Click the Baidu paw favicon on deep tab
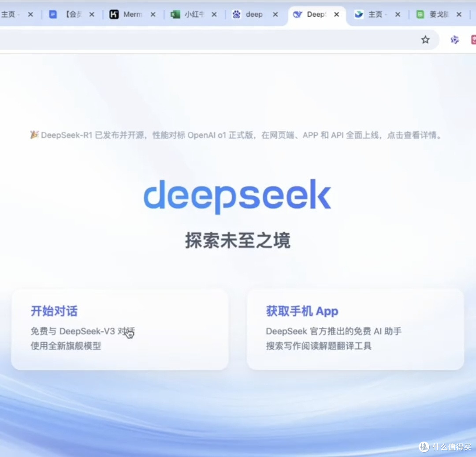Screen dimensions: 476x457 [x=236, y=14]
